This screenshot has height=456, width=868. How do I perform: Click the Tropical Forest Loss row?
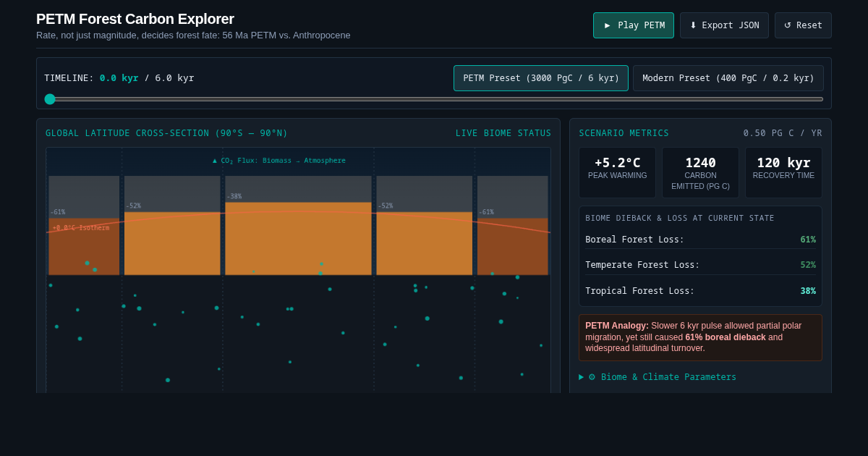700,291
